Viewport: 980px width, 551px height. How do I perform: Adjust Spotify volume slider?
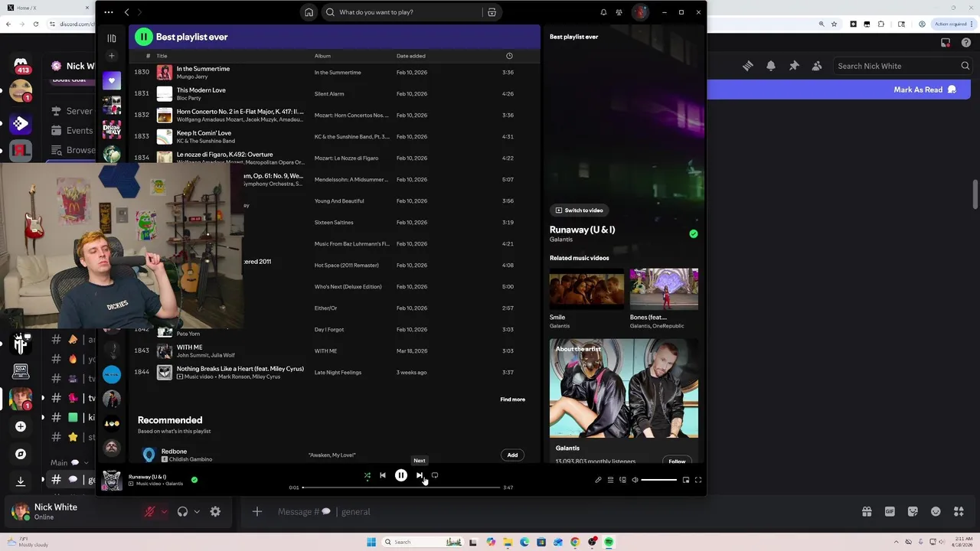[x=658, y=480]
